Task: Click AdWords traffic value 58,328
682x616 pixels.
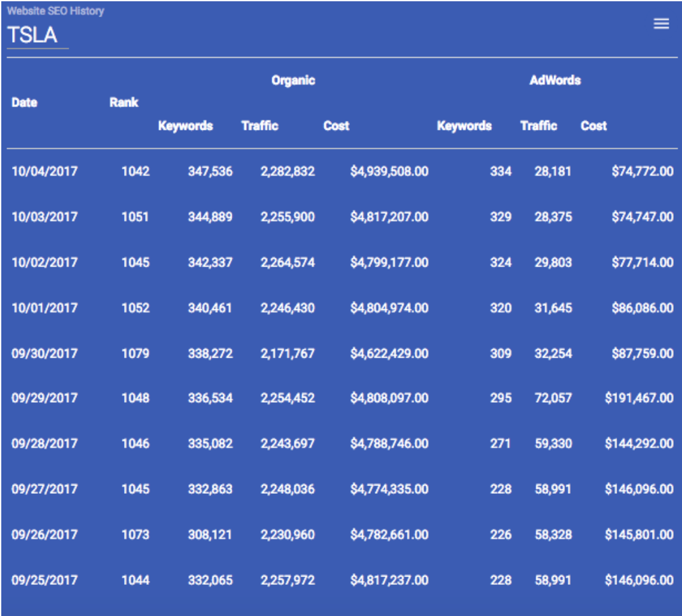Action: point(553,535)
